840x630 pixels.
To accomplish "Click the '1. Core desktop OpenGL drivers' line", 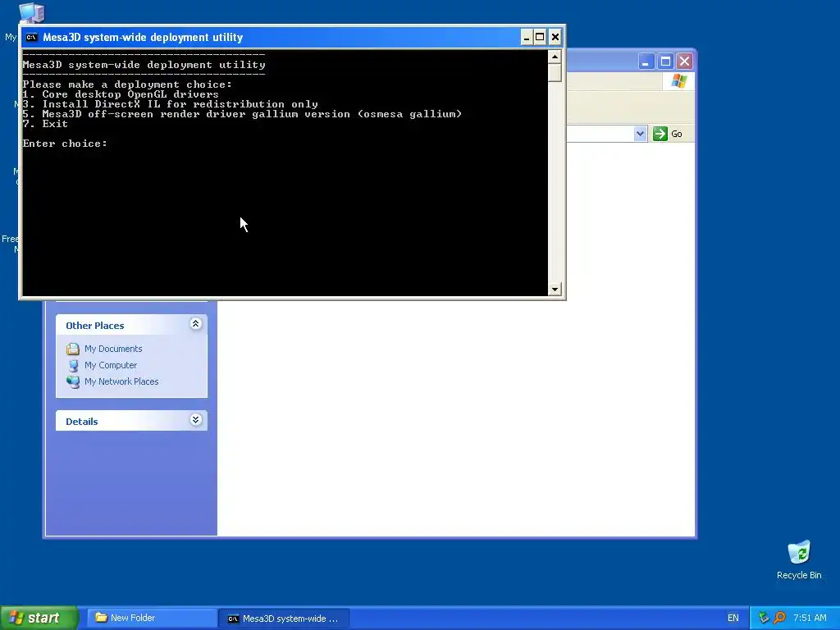I will 121,94.
